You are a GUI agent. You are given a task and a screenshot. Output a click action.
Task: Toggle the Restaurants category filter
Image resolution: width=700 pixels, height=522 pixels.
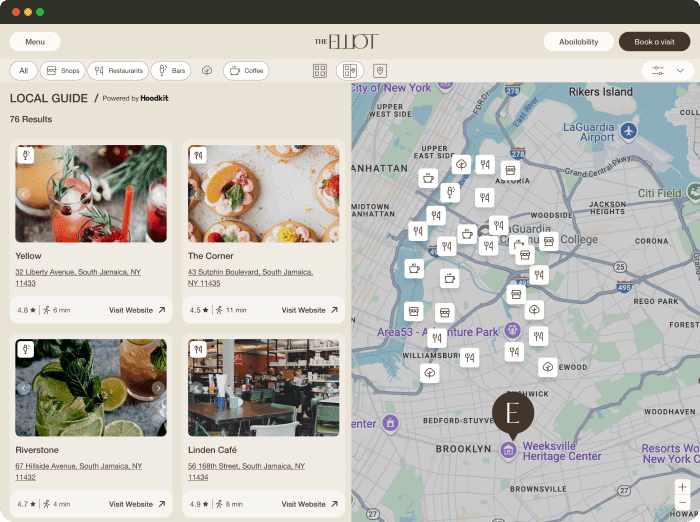118,71
